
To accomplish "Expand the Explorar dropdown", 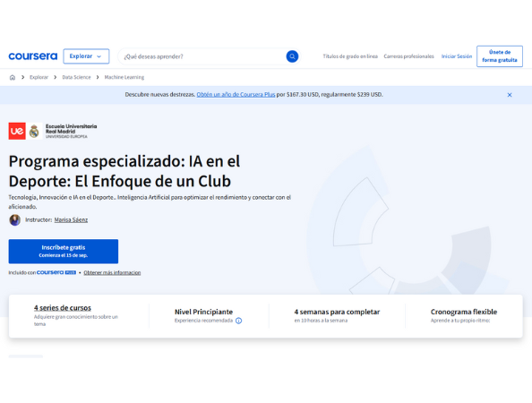I will coord(86,56).
